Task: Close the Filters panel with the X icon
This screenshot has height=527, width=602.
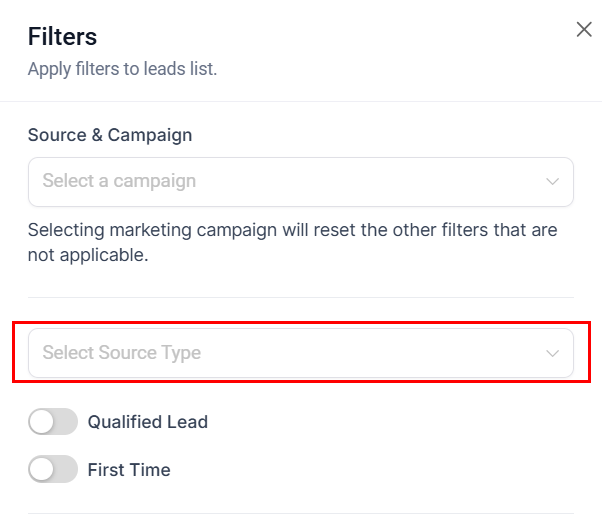Action: 584,30
